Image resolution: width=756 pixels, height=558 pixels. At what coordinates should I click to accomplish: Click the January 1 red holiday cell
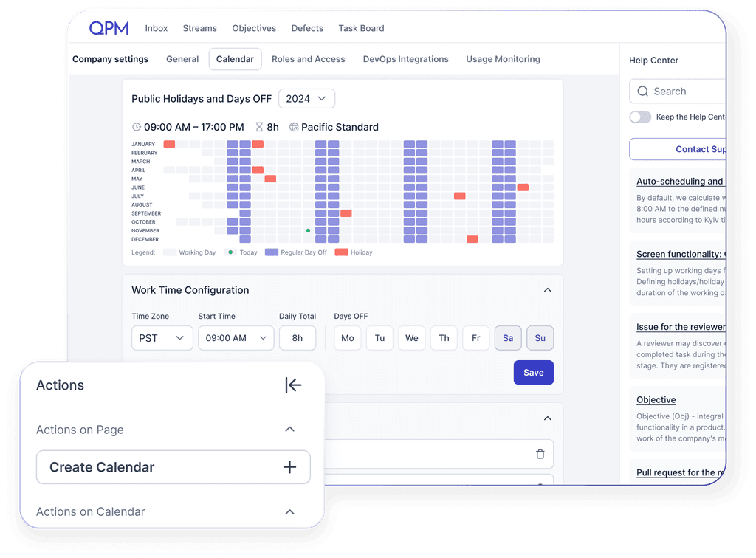[169, 144]
